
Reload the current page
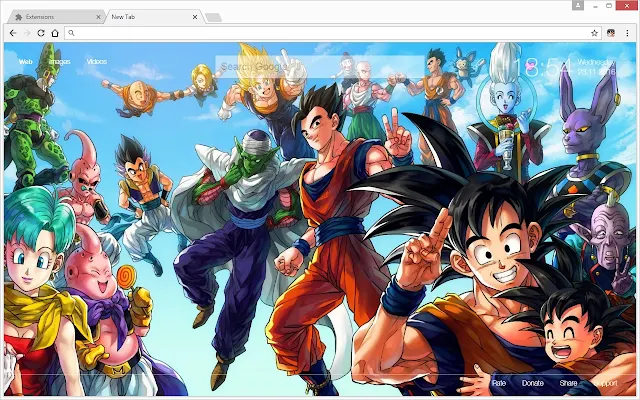tap(41, 33)
